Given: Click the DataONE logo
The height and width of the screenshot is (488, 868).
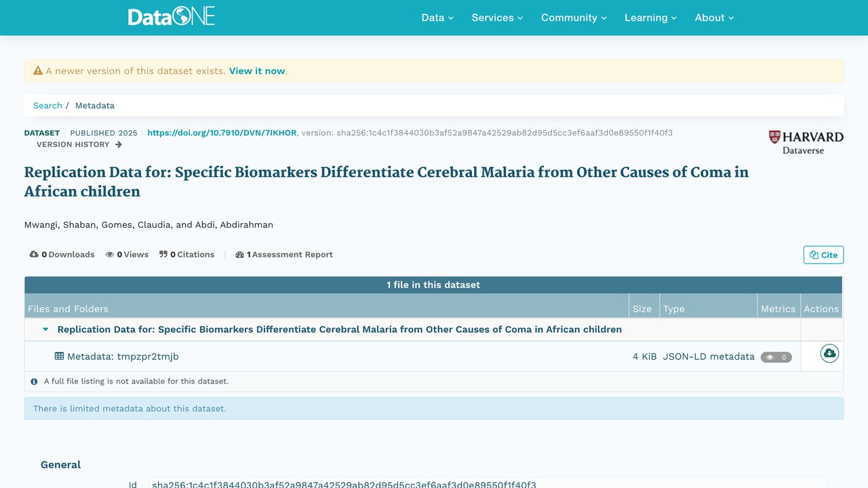Looking at the screenshot, I should [x=172, y=17].
